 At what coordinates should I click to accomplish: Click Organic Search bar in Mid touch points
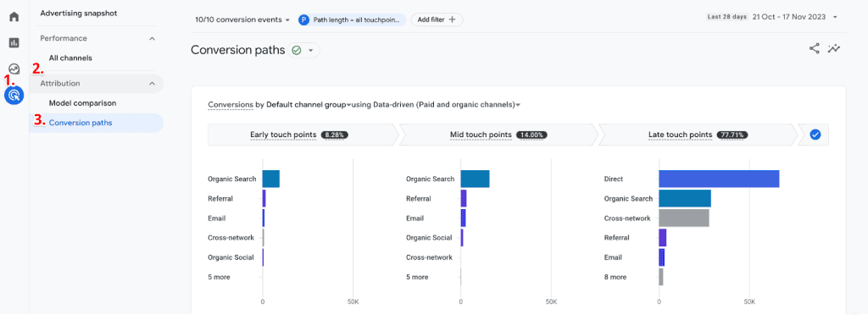point(475,179)
